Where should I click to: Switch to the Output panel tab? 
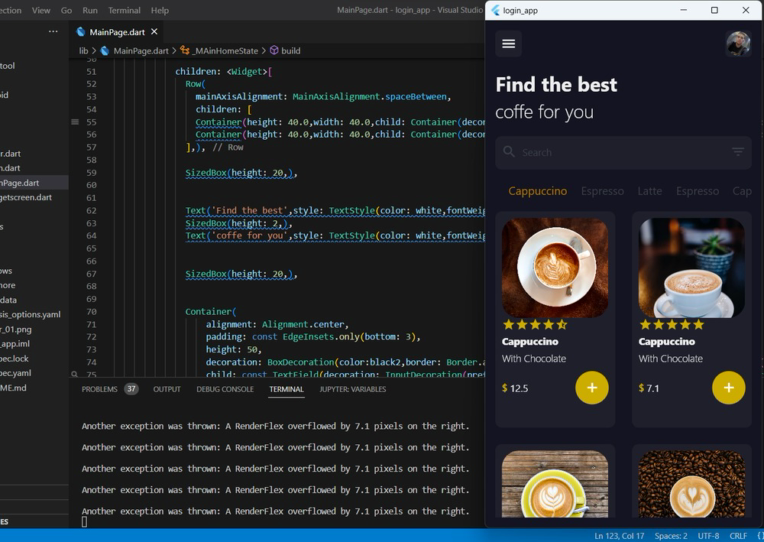pyautogui.click(x=167, y=389)
